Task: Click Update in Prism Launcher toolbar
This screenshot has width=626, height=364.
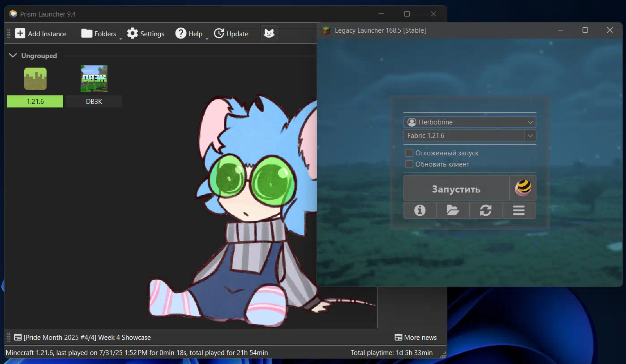Action: [231, 34]
